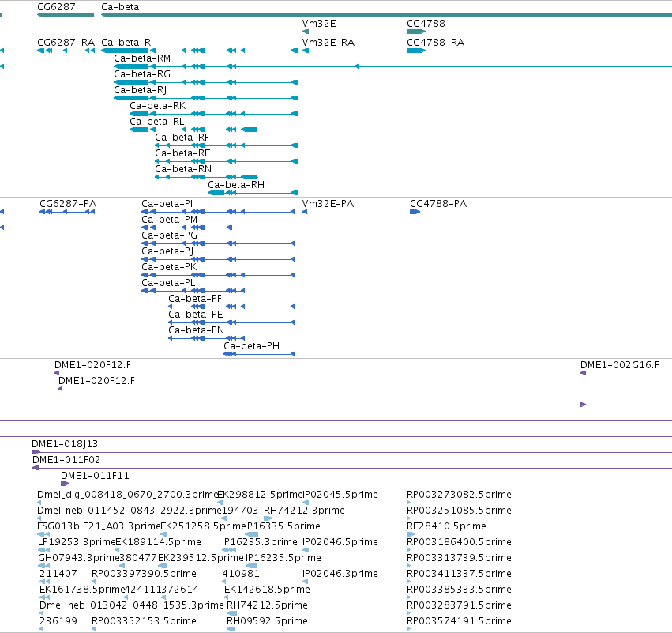Select the RP003411337.5prime EST label
Screen dimensions: 672x633
coord(459,574)
